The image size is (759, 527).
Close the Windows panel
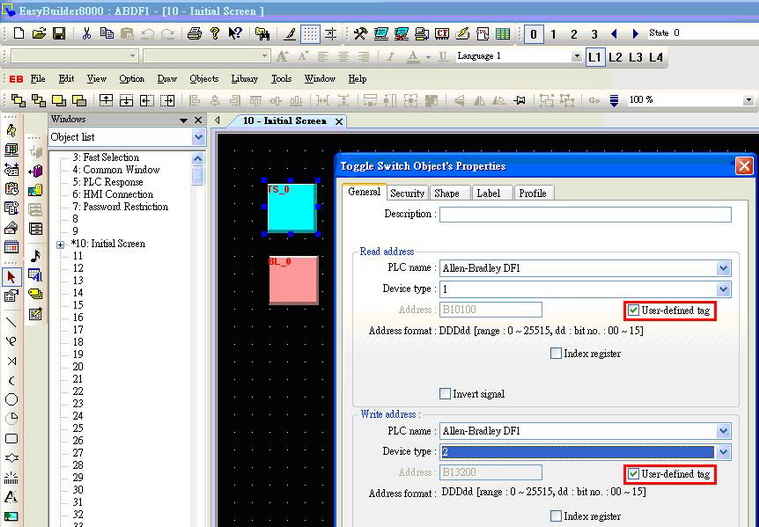pos(198,120)
